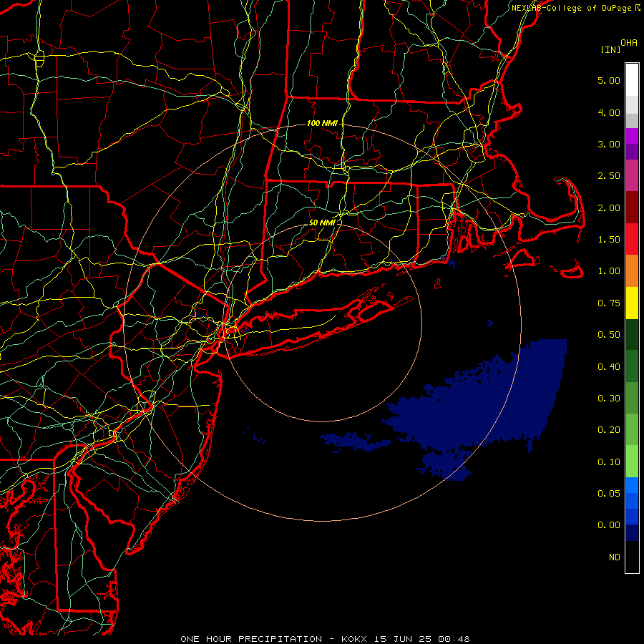Click the 4.00 legend value
The width and height of the screenshot is (644, 644).
tap(609, 112)
